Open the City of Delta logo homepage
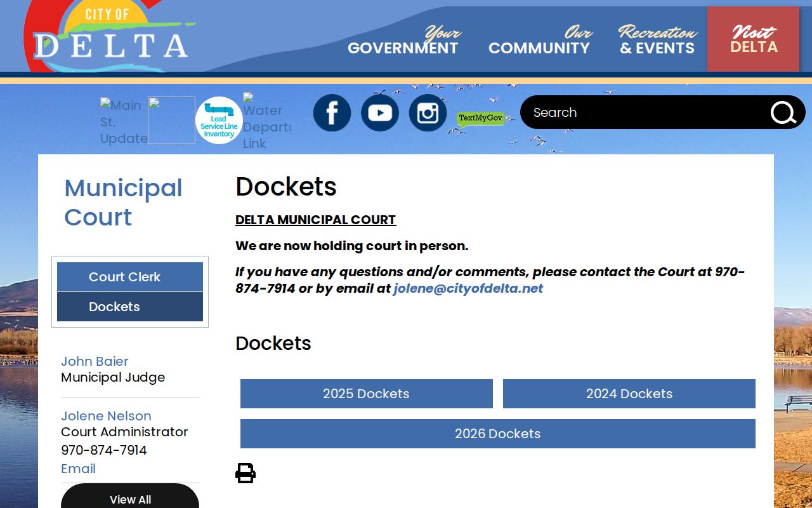 click(111, 36)
